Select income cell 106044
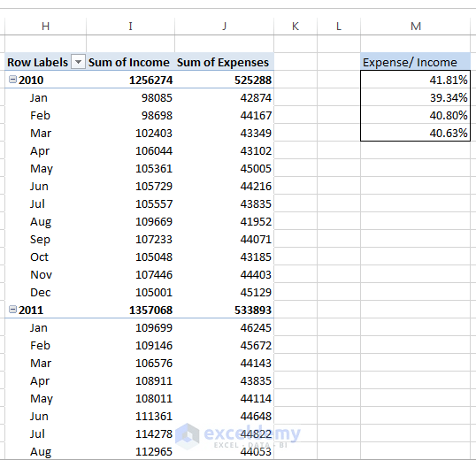This screenshot has width=476, height=460. point(131,150)
